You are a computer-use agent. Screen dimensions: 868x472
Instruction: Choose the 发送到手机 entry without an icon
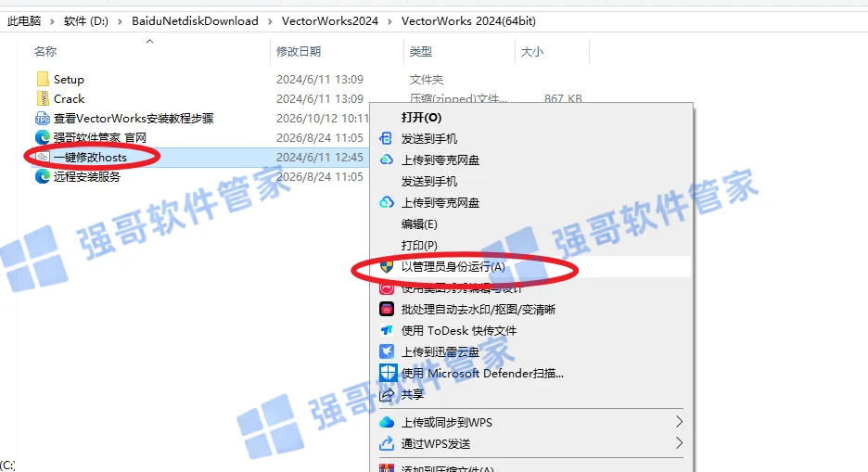point(429,181)
